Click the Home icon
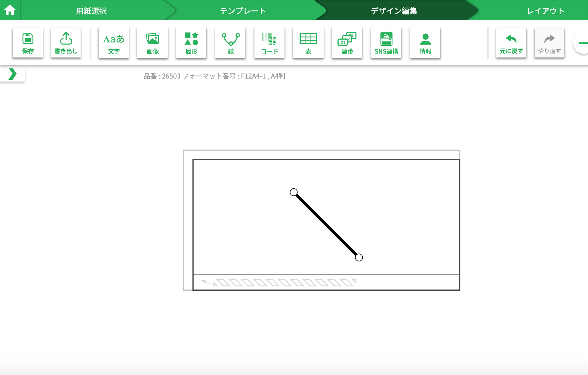 (10, 10)
